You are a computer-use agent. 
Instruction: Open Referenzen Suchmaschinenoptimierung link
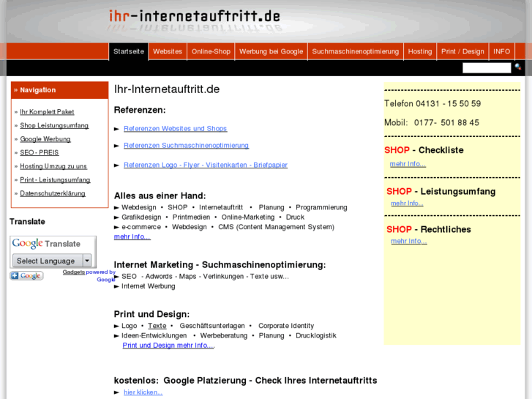coord(187,146)
